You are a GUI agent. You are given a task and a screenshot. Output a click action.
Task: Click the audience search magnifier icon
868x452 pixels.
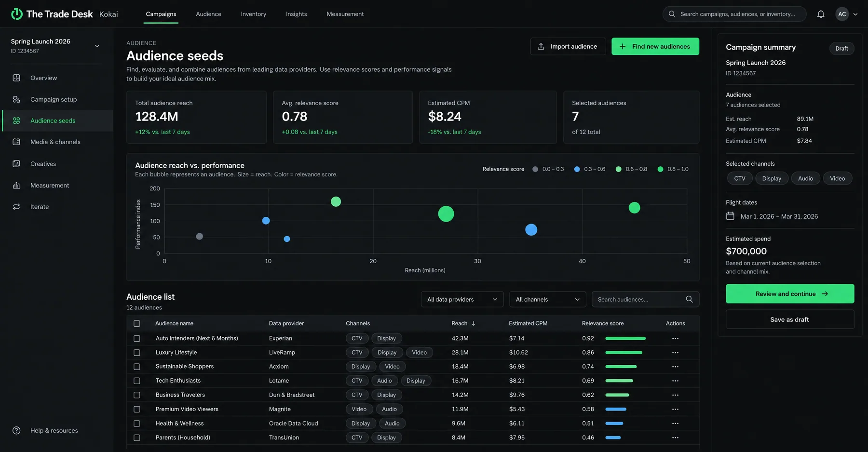point(689,299)
